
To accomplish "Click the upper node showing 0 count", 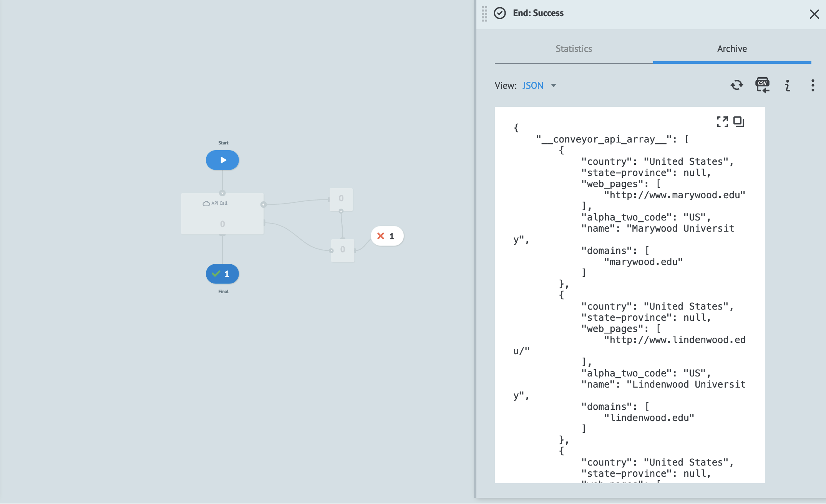I will point(341,199).
